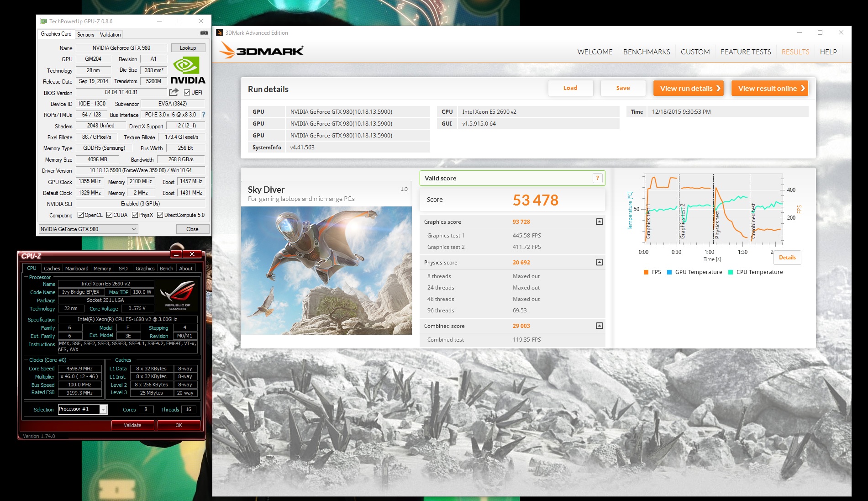Click the first GPU entry in Run details

coord(339,111)
